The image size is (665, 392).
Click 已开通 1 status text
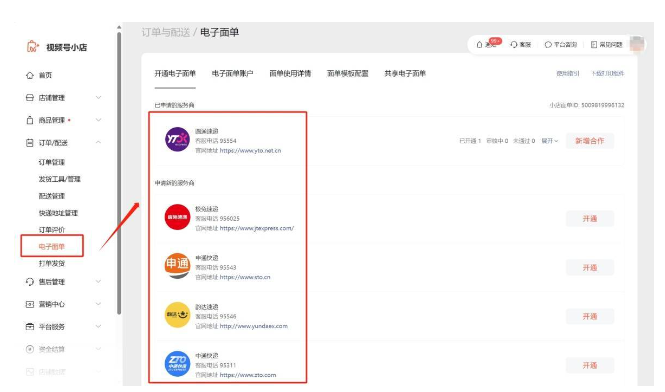click(x=470, y=141)
